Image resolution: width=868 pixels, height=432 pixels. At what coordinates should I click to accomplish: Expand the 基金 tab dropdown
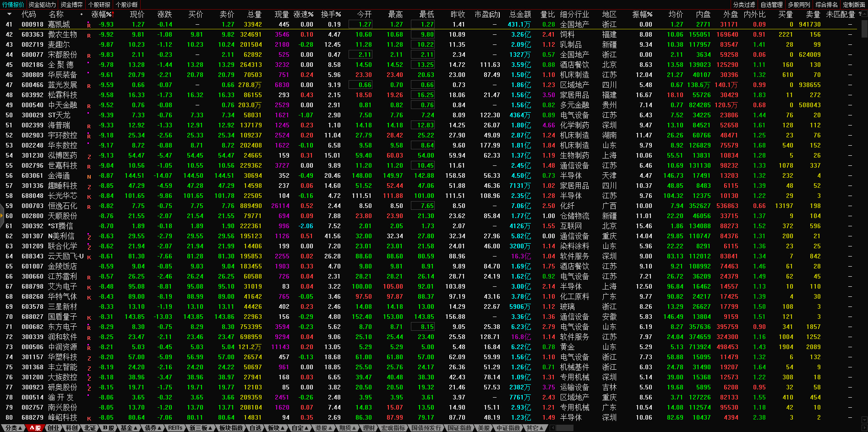[136, 428]
